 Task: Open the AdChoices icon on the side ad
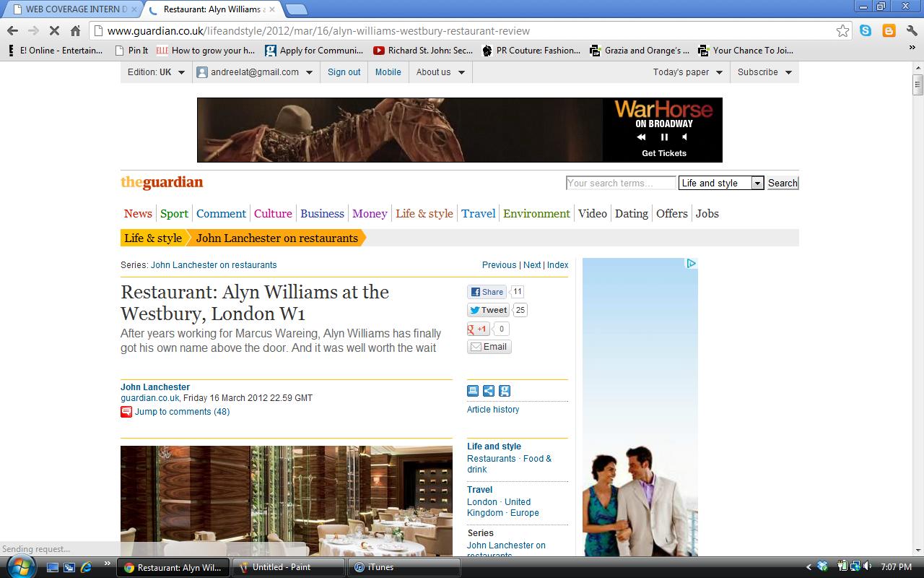coord(691,264)
